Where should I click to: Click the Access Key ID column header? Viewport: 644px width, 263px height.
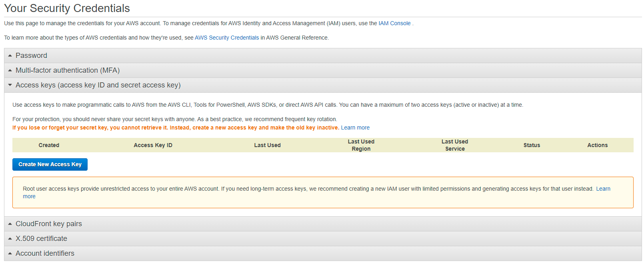click(153, 145)
